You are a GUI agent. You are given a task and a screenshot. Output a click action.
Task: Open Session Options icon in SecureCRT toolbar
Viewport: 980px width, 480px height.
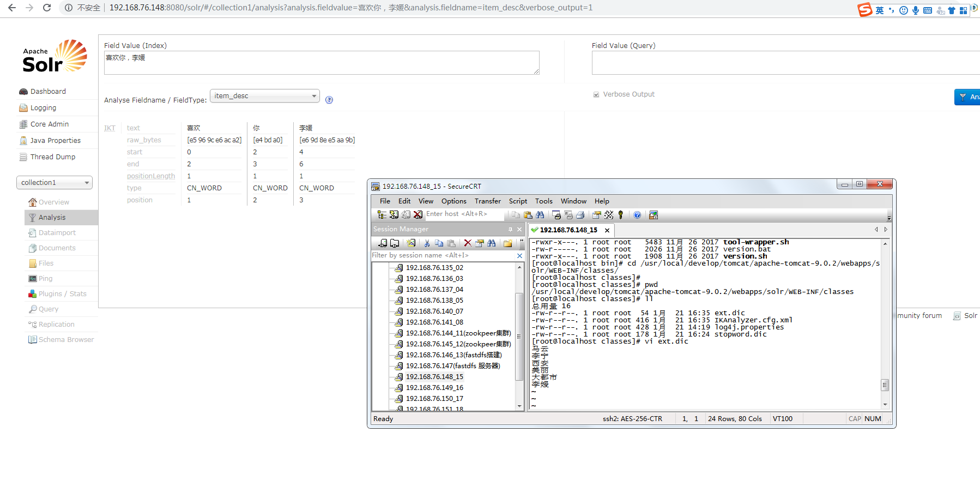tap(597, 215)
